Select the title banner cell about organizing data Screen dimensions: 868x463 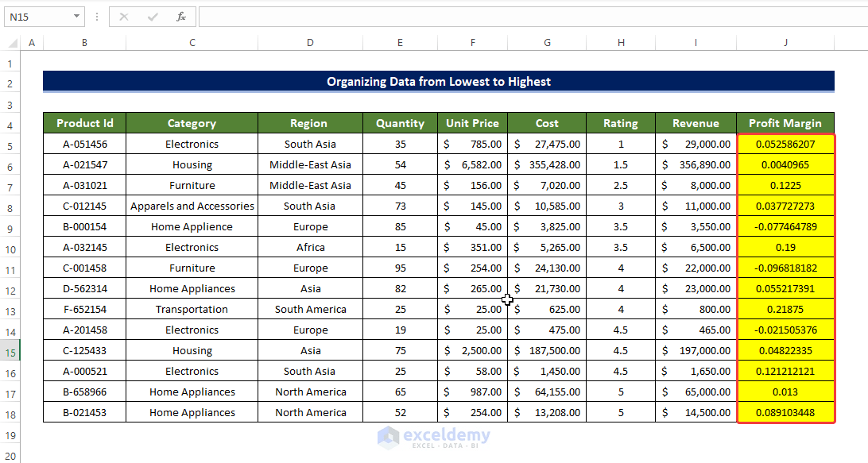(x=438, y=82)
